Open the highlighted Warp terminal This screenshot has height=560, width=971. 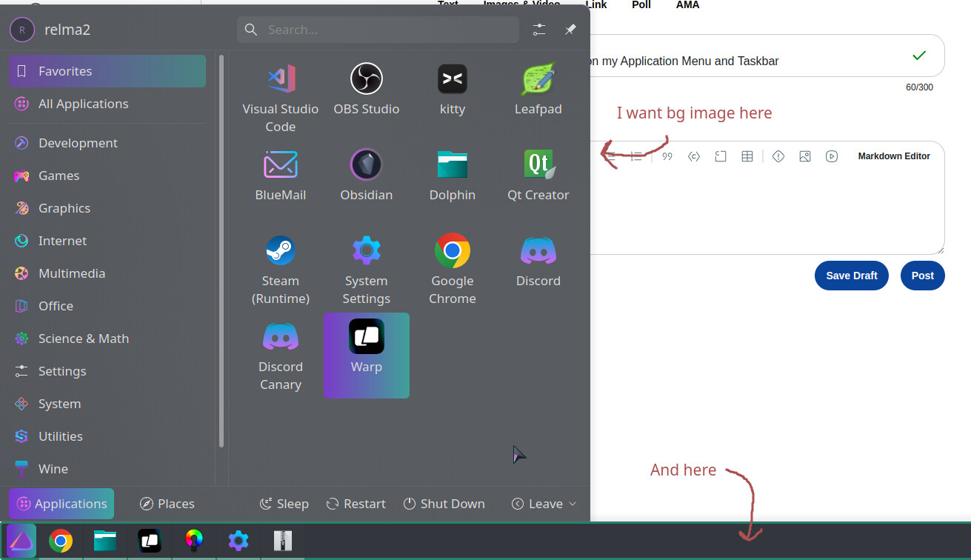coord(366,355)
